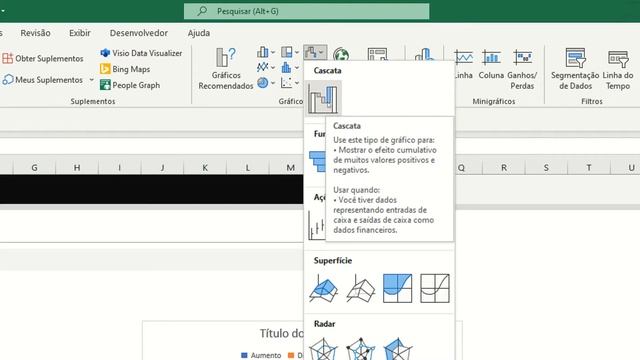640x360 pixels.
Task: Open Linha do Tempo timeline filter
Action: click(618, 69)
